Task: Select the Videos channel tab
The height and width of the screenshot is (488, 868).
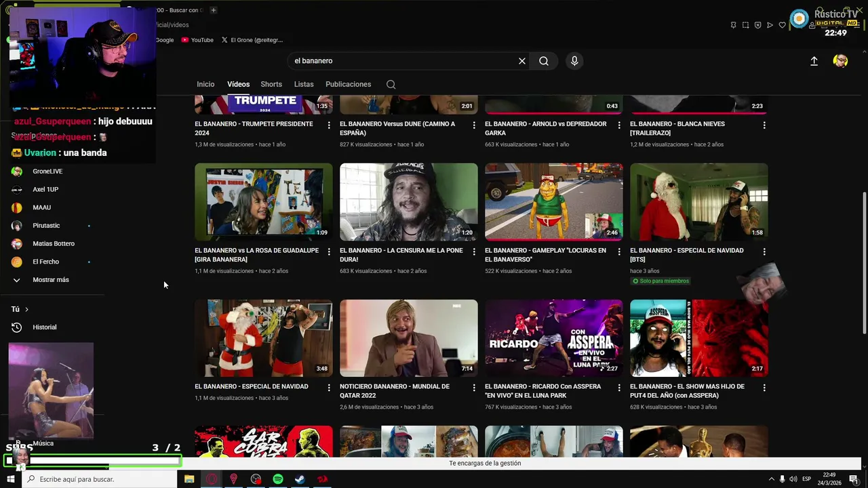Action: pyautogui.click(x=238, y=85)
